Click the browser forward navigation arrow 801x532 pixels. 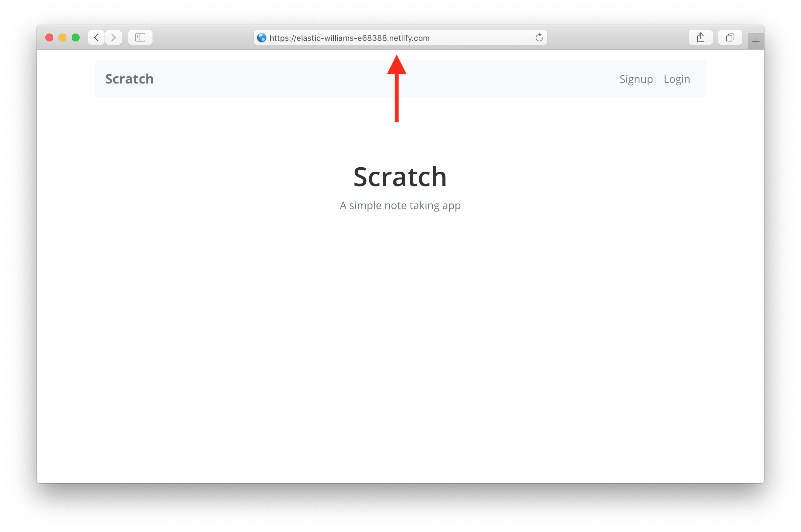pyautogui.click(x=114, y=37)
